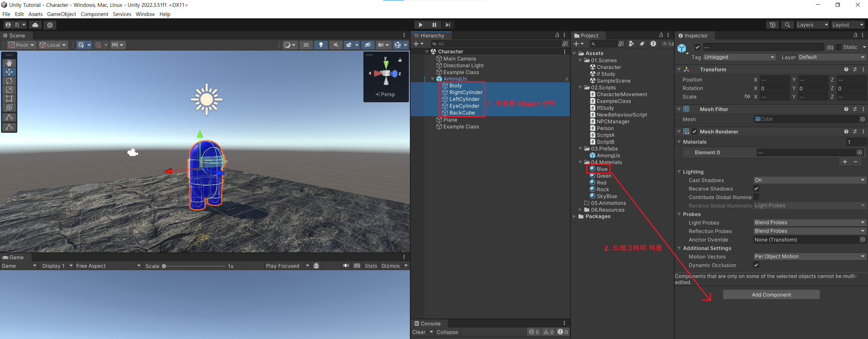Open the Assets menu
This screenshot has height=339, width=868.
point(35,14)
